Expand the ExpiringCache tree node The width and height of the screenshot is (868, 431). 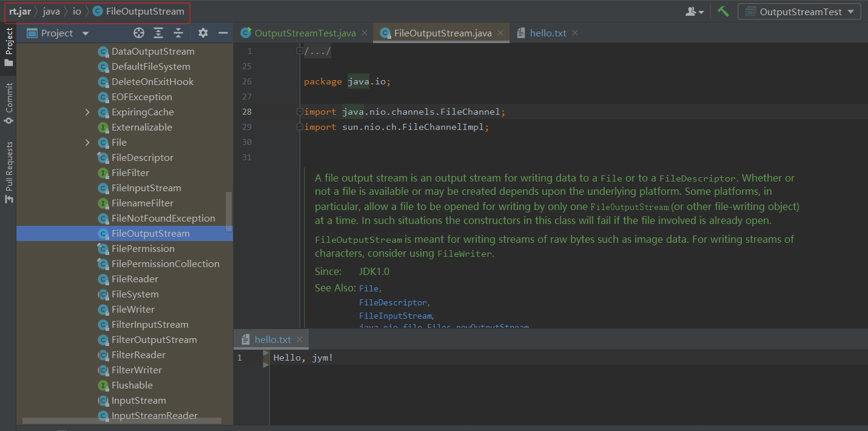tap(87, 112)
